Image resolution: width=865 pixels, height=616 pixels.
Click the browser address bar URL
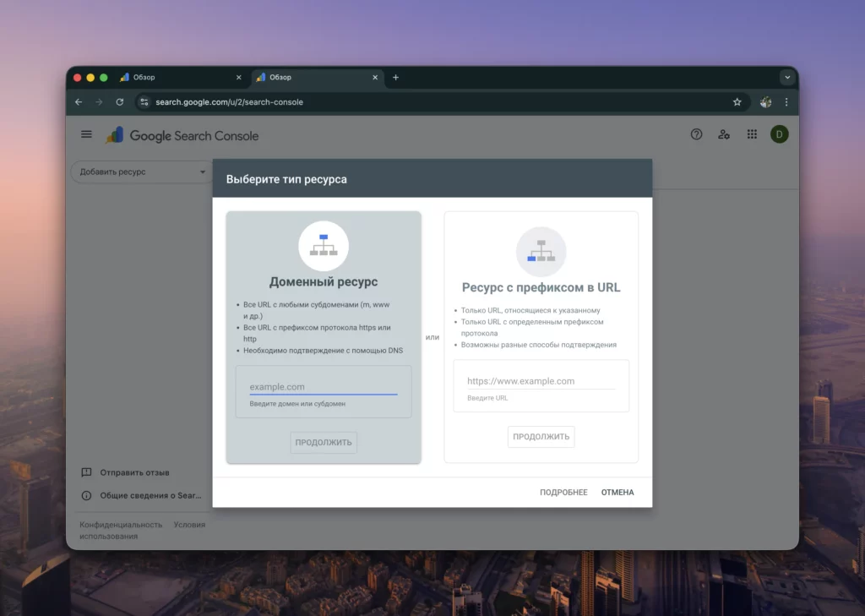(230, 102)
